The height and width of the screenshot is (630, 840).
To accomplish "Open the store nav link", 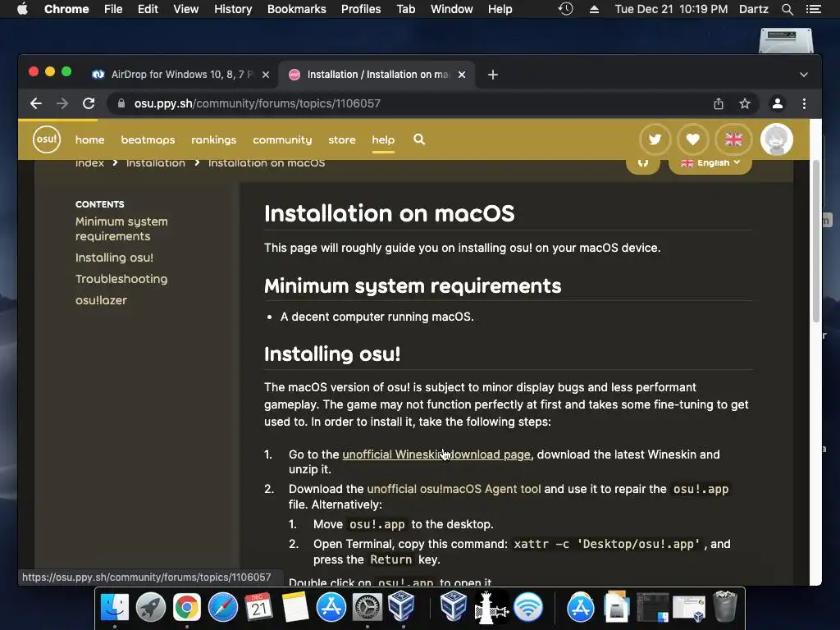I will (x=342, y=139).
